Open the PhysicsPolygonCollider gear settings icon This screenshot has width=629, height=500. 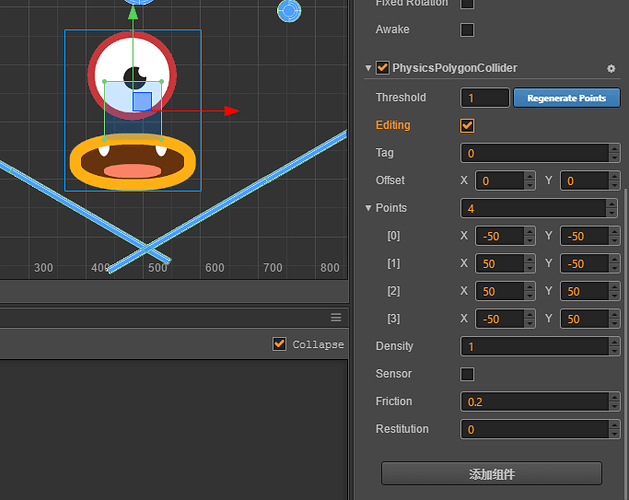point(611,69)
